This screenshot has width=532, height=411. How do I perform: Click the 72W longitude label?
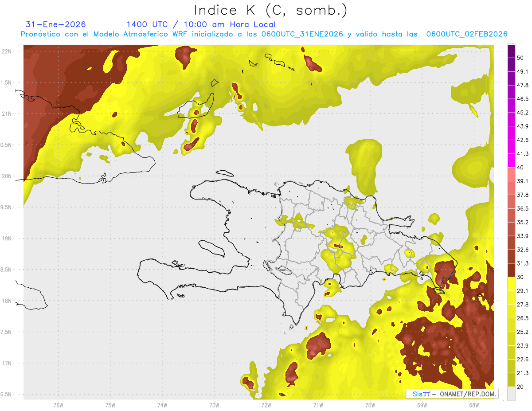266,405
